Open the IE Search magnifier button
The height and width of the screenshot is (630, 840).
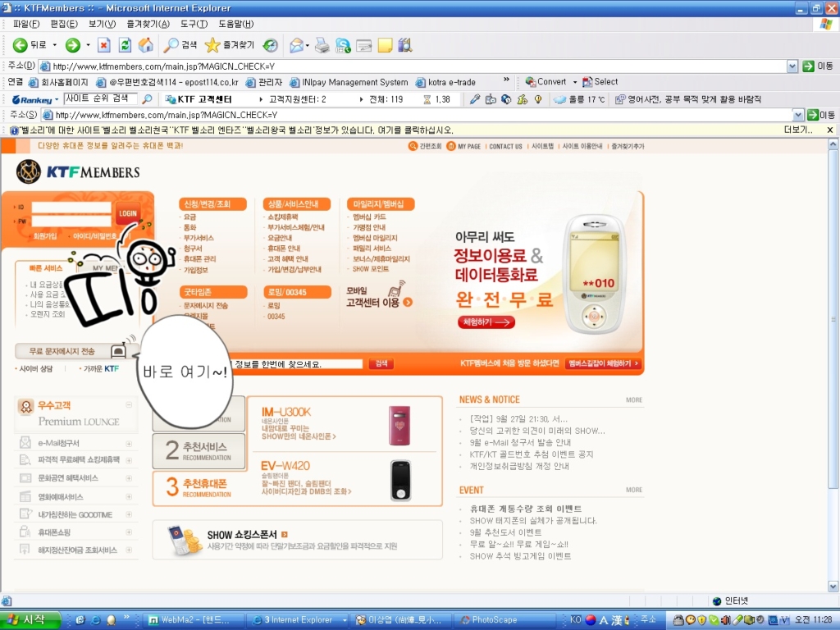tap(180, 46)
